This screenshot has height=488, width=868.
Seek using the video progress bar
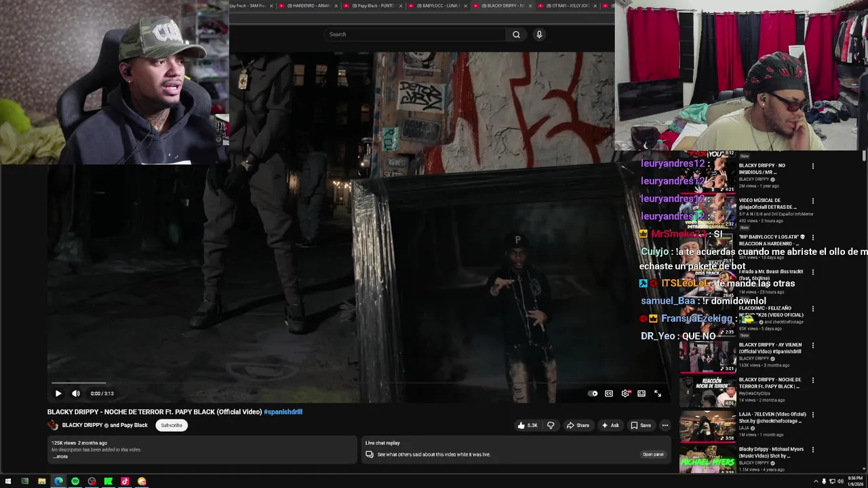(x=359, y=383)
